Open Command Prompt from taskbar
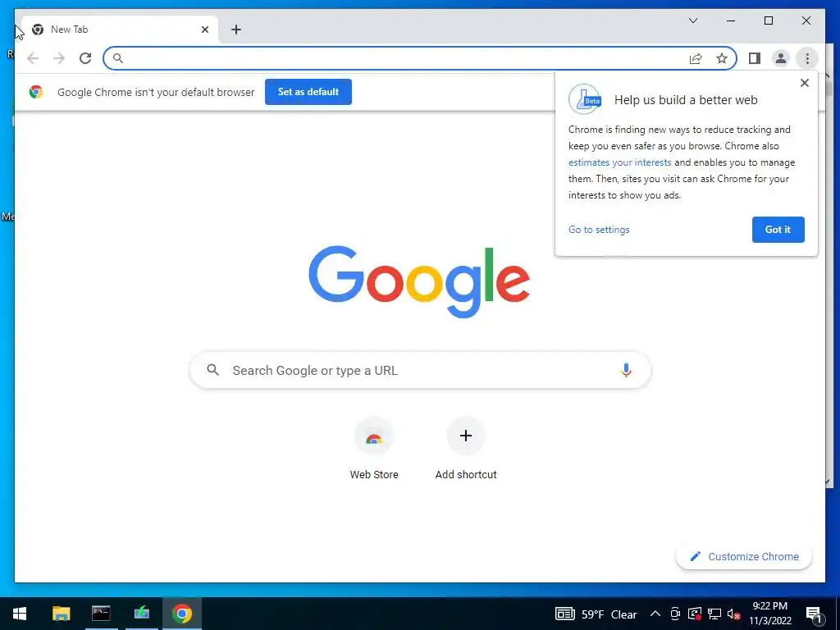The width and height of the screenshot is (840, 630). [x=101, y=614]
